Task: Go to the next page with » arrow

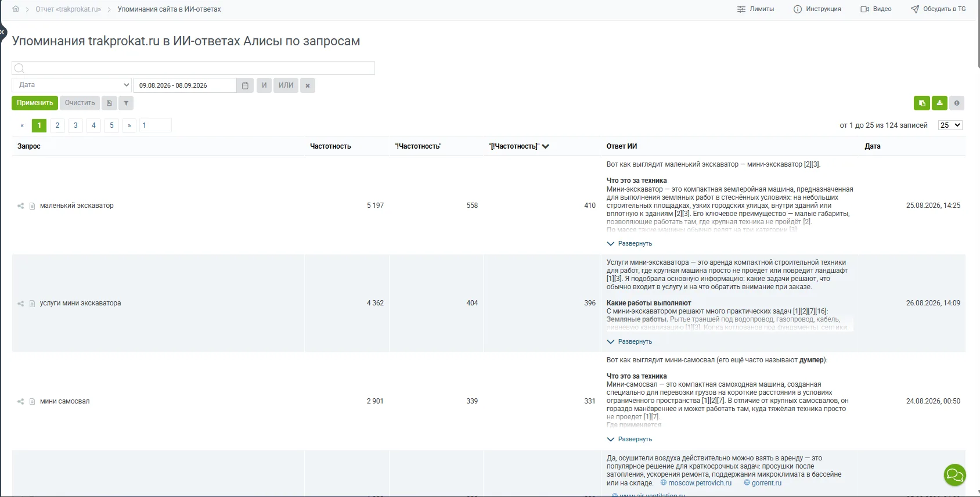Action: click(x=129, y=125)
